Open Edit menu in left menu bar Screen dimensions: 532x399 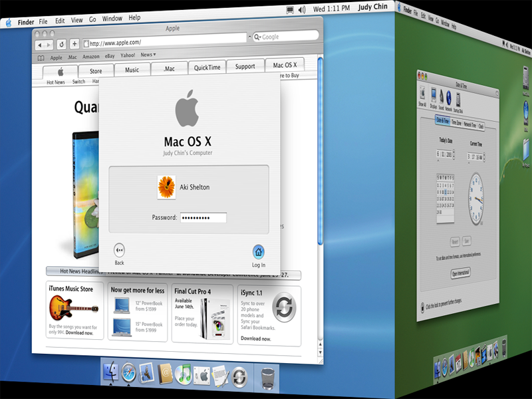(60, 21)
